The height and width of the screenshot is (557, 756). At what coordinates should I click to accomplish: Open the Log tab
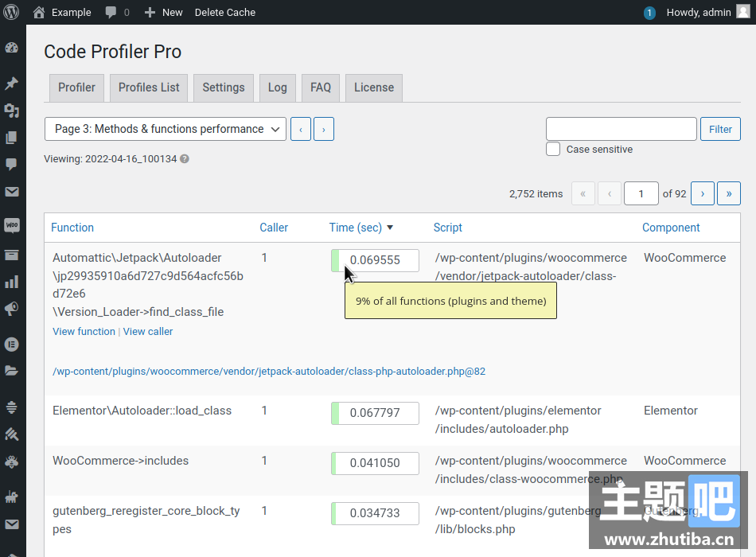(x=277, y=88)
